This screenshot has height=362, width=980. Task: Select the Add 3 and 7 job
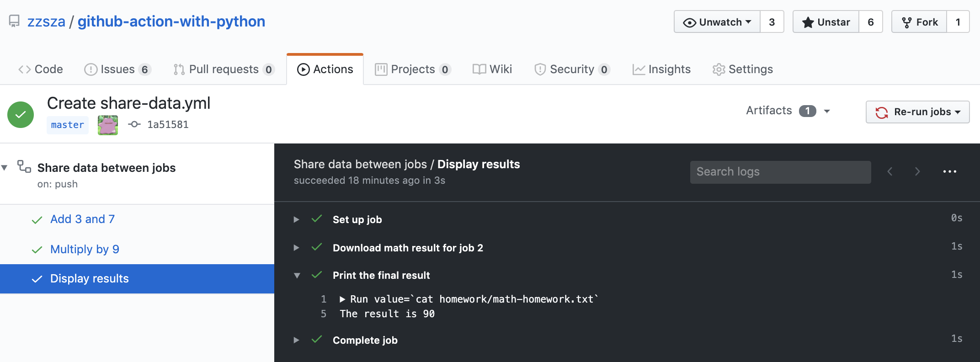pos(82,219)
